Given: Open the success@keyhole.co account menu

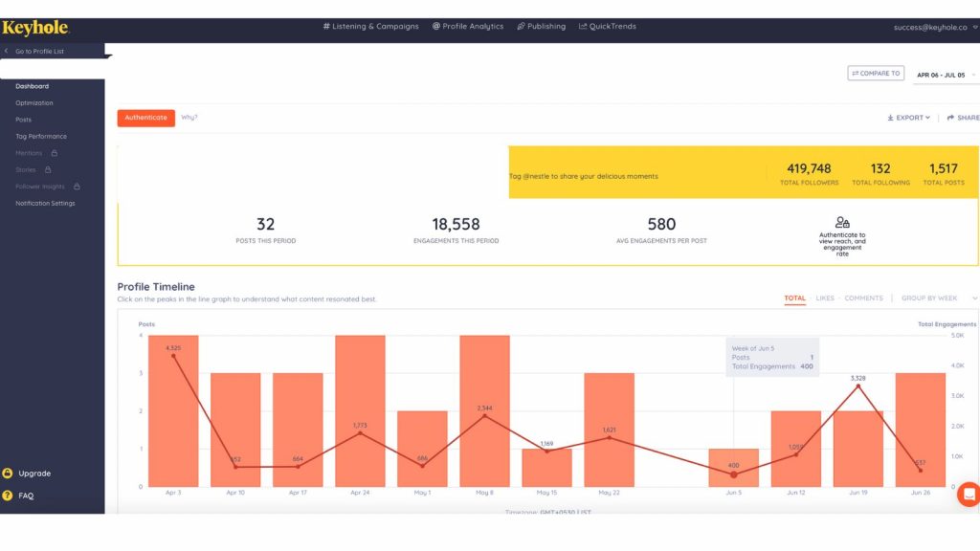Looking at the screenshot, I should click(x=935, y=28).
